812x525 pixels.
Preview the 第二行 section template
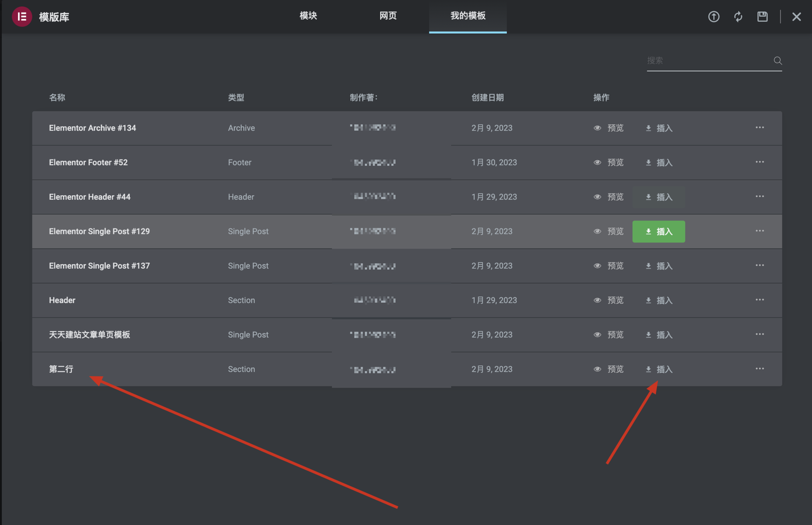click(x=608, y=369)
